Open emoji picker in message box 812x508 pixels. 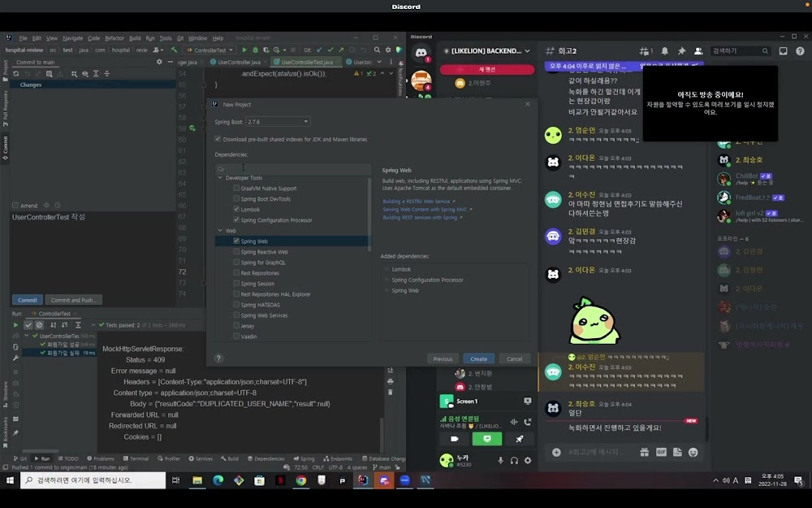pyautogui.click(x=693, y=453)
